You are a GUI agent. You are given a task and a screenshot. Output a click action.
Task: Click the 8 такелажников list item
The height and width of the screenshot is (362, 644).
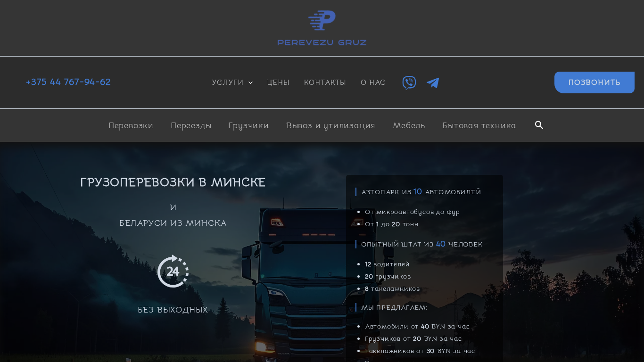pyautogui.click(x=392, y=289)
